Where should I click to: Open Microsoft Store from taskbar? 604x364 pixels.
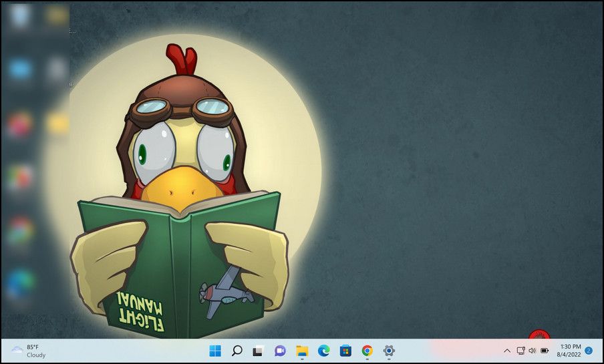click(x=345, y=351)
